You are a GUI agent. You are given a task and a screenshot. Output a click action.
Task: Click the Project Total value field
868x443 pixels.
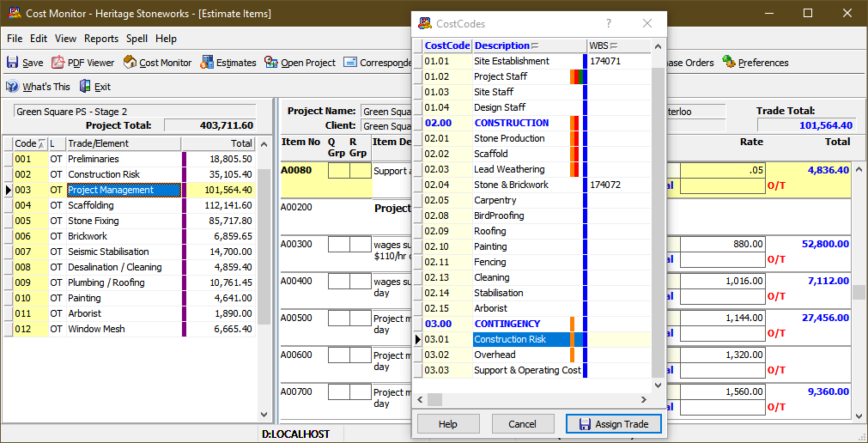[x=210, y=125]
